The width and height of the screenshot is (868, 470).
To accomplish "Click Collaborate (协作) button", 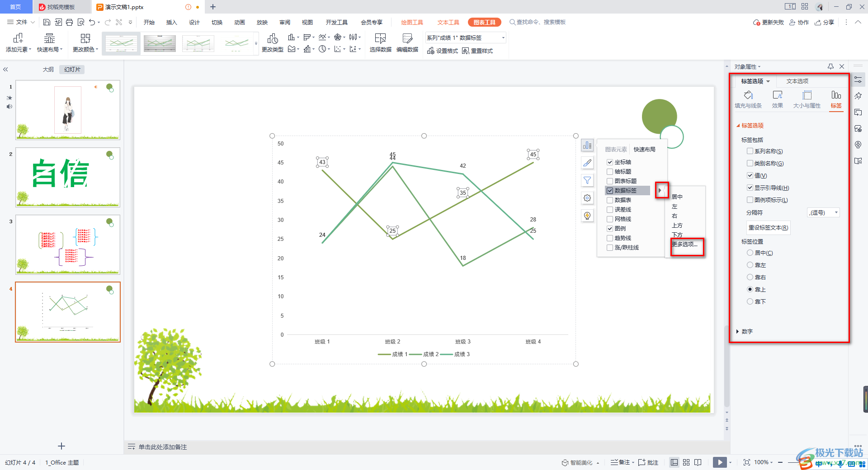I will [799, 22].
